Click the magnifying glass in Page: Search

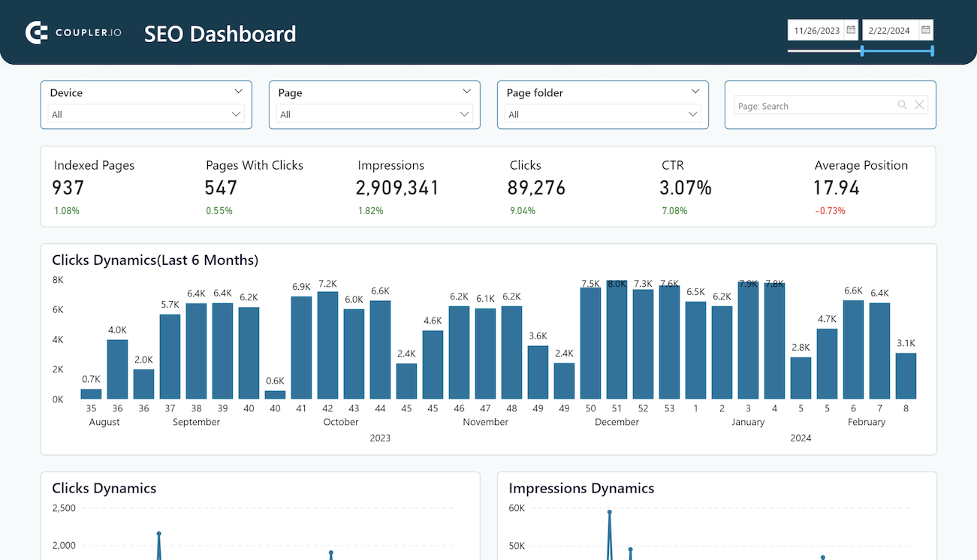coord(901,105)
